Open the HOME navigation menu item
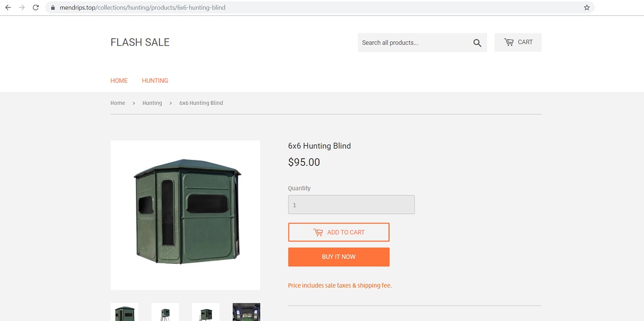The image size is (644, 321). pos(119,81)
